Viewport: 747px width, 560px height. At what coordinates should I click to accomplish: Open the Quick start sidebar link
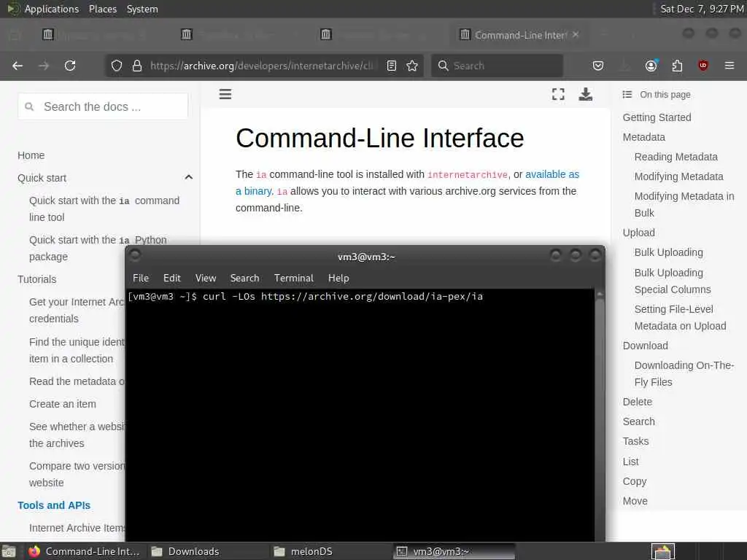tap(42, 178)
